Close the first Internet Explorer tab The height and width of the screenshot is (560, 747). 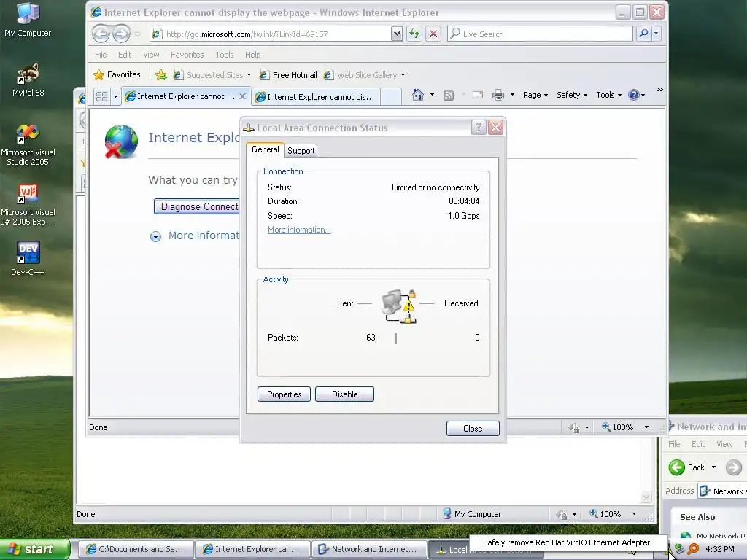click(x=242, y=96)
